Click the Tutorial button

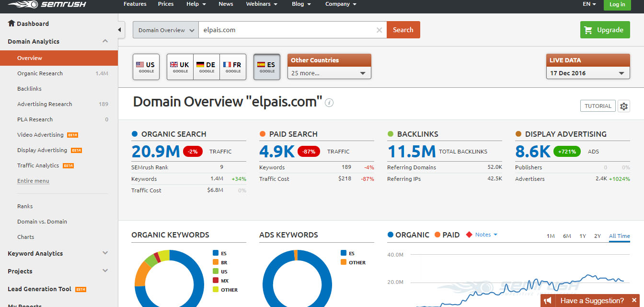click(x=598, y=106)
